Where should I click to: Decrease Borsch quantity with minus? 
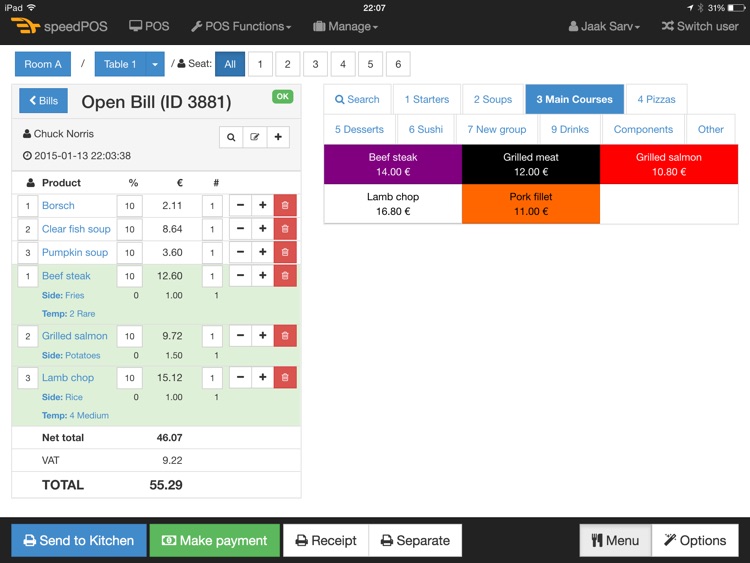click(241, 205)
